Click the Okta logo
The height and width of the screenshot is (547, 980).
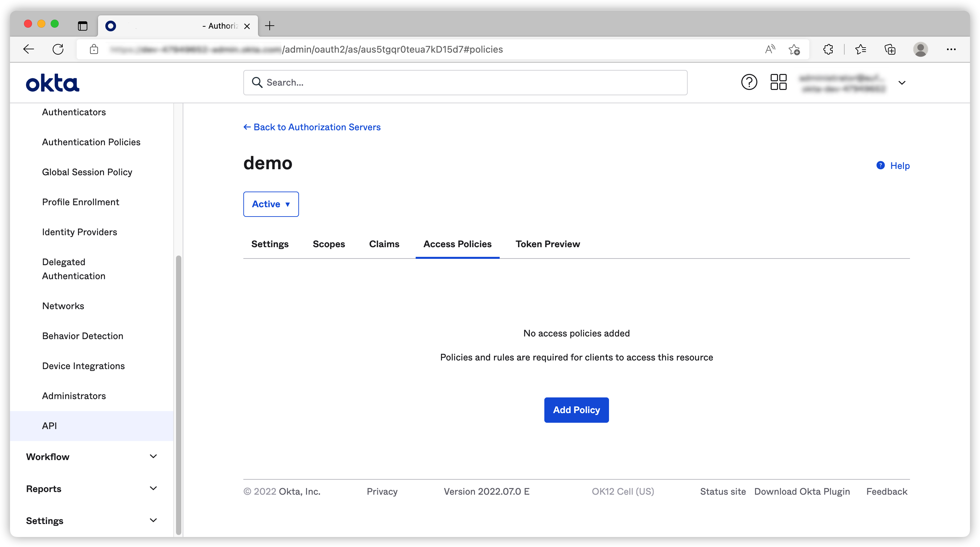[53, 83]
